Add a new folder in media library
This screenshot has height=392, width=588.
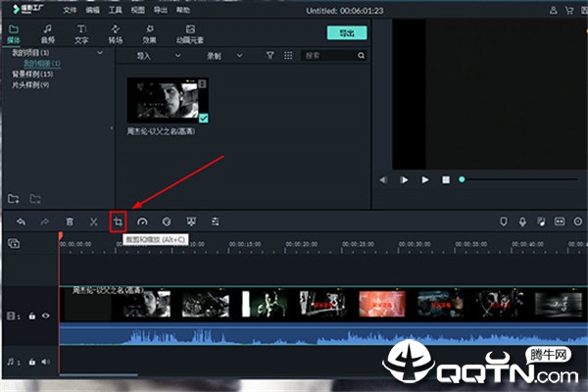pyautogui.click(x=14, y=198)
